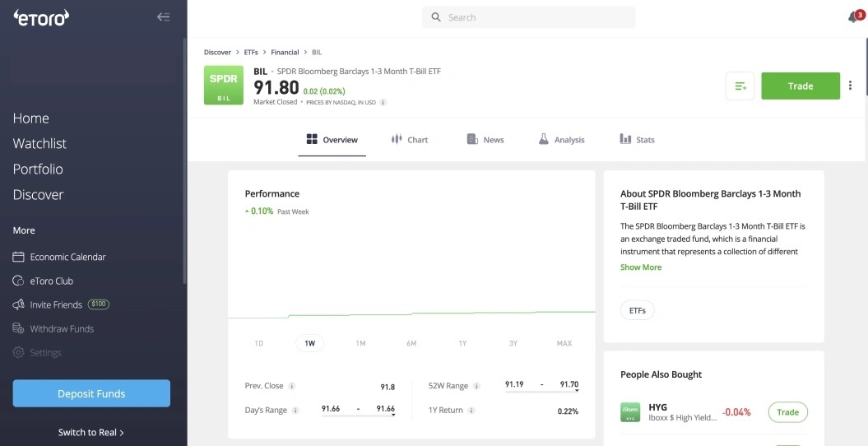Click info icon beside 1Y Return
Image resolution: width=868 pixels, height=446 pixels.
471,411
